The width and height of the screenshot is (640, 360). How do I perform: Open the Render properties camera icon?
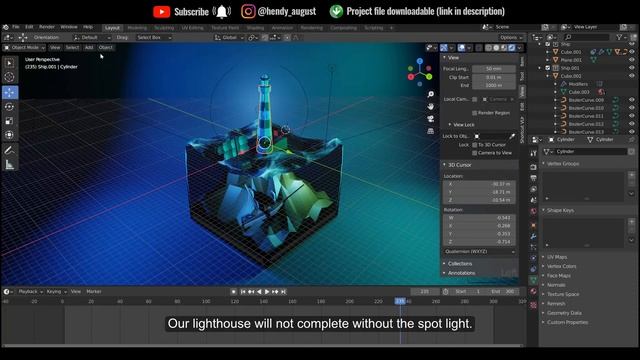click(533, 167)
